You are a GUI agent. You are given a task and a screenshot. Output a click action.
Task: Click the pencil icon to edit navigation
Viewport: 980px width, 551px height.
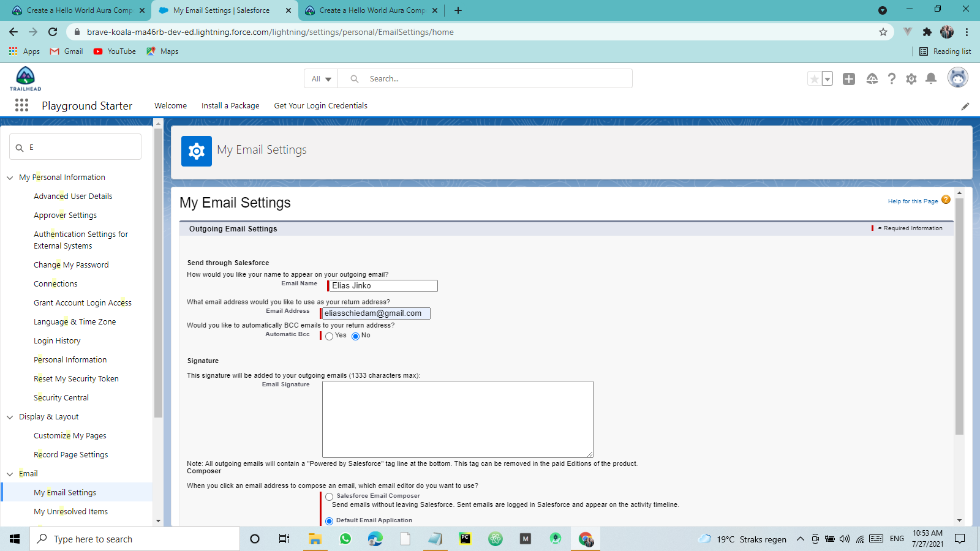point(965,106)
